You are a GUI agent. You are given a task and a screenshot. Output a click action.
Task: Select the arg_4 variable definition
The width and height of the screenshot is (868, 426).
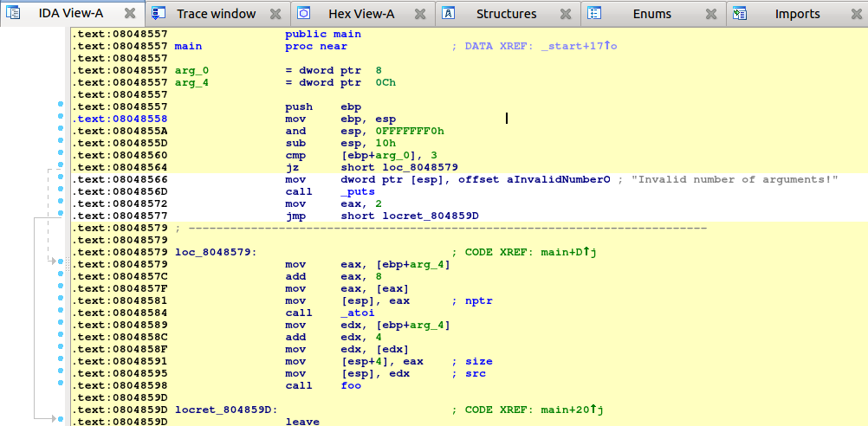click(191, 83)
